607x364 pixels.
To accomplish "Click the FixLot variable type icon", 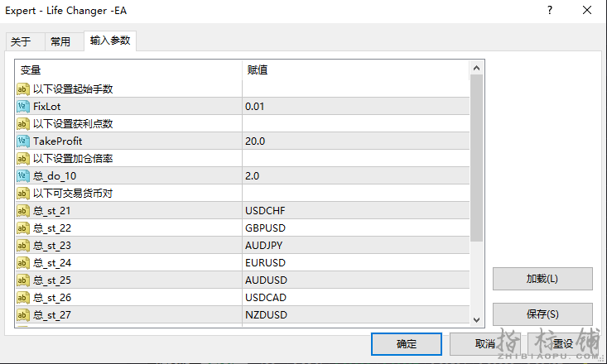I will [23, 107].
